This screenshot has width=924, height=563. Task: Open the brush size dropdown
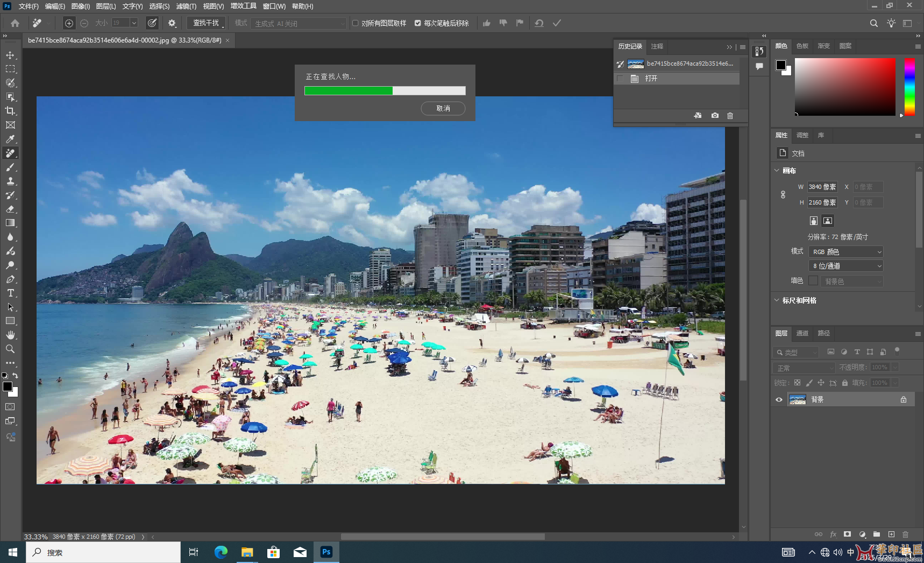point(134,23)
